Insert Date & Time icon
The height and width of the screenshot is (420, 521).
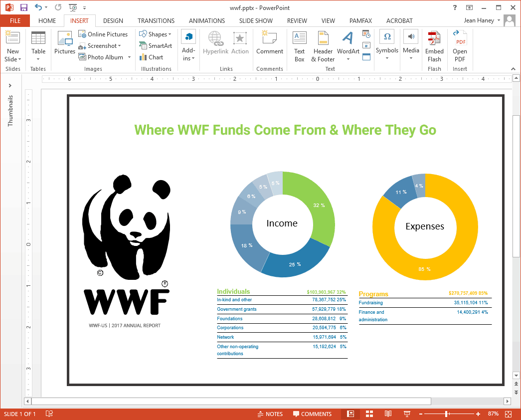[x=366, y=34]
